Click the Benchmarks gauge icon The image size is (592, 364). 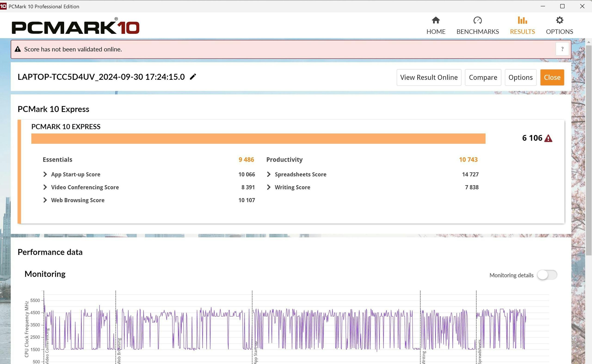(478, 20)
